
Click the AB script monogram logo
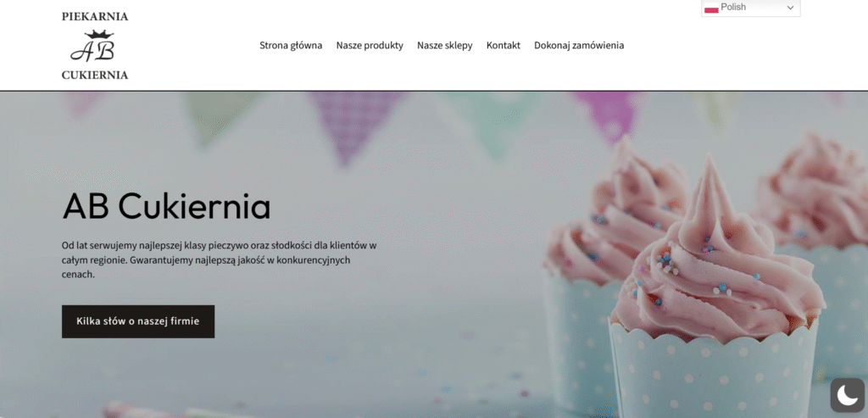(x=92, y=51)
